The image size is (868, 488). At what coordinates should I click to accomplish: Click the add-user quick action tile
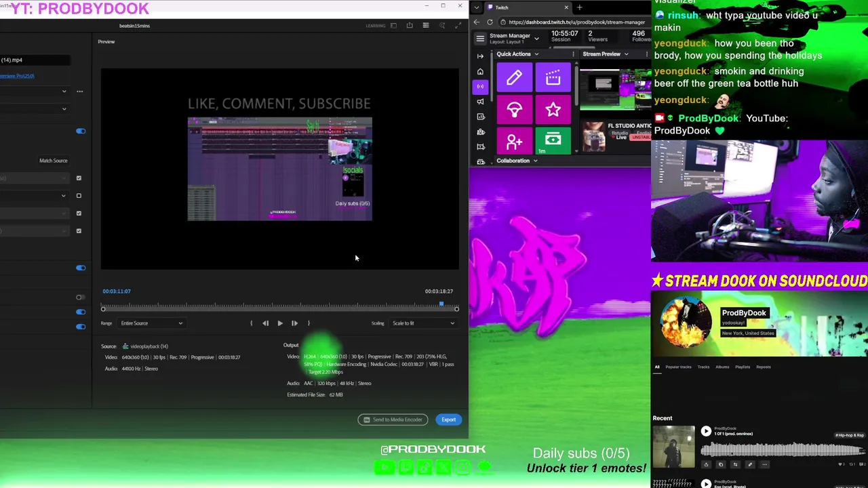coord(514,141)
